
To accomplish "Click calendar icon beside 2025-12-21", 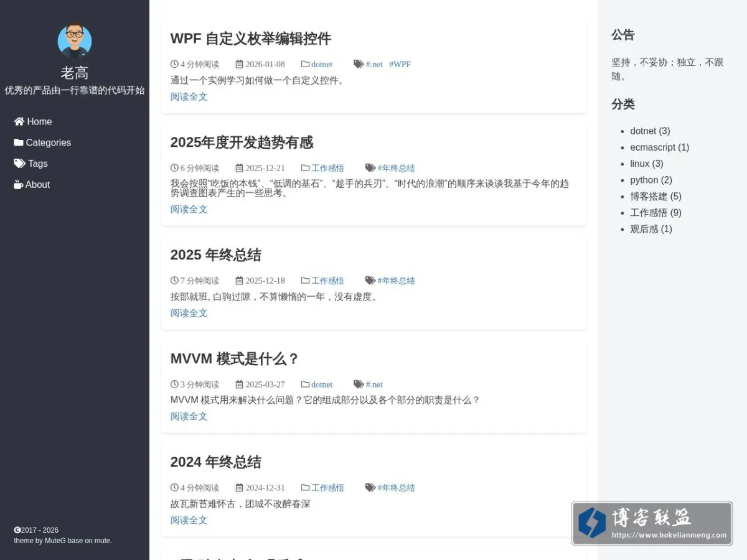I will pos(239,168).
